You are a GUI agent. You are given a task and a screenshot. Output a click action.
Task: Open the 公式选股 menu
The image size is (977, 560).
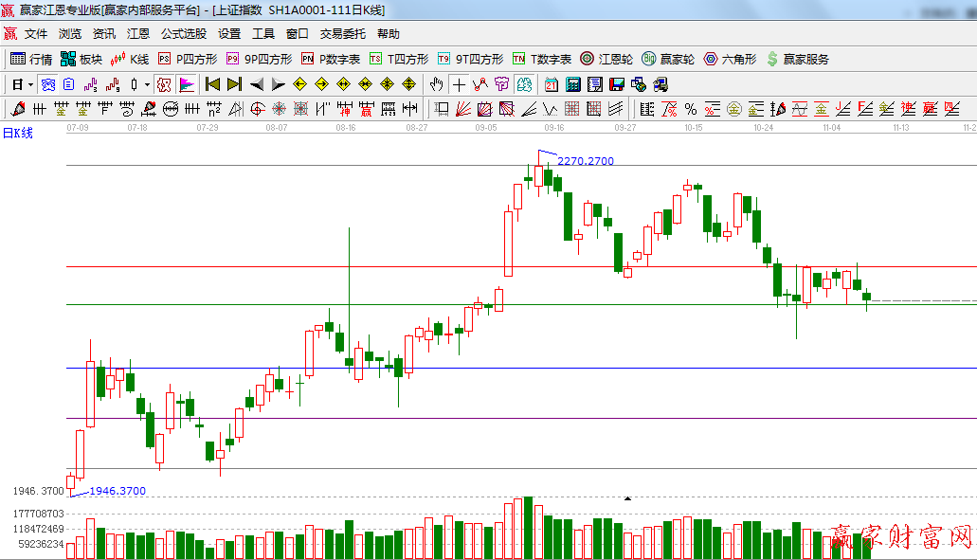pyautogui.click(x=183, y=34)
